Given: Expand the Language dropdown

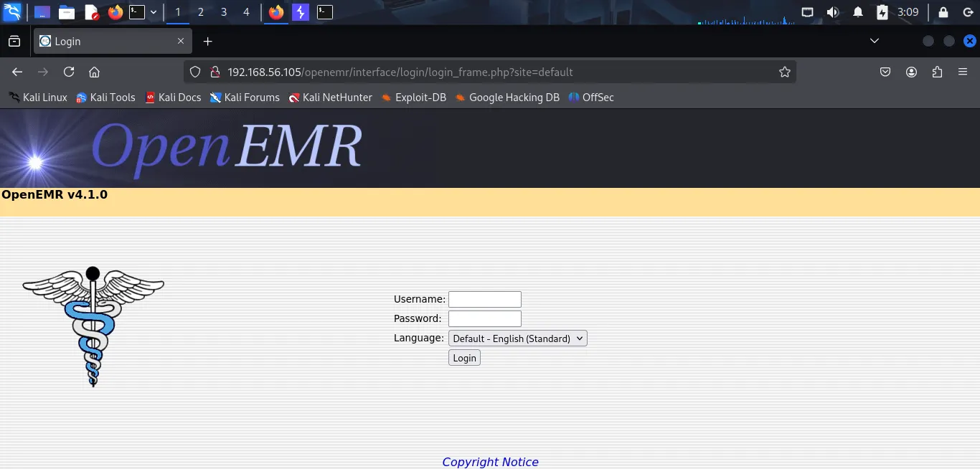Looking at the screenshot, I should pos(517,338).
